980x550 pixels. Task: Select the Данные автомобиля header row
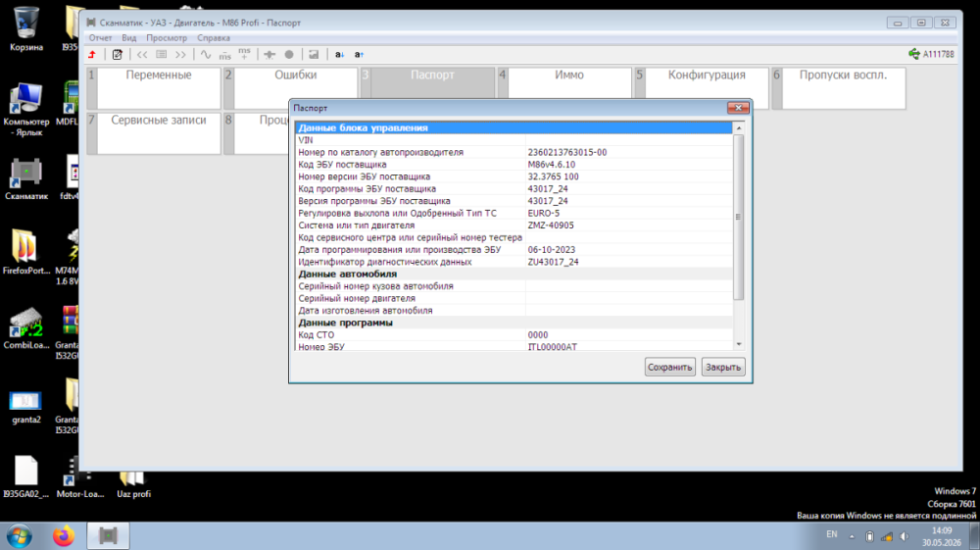pos(514,274)
